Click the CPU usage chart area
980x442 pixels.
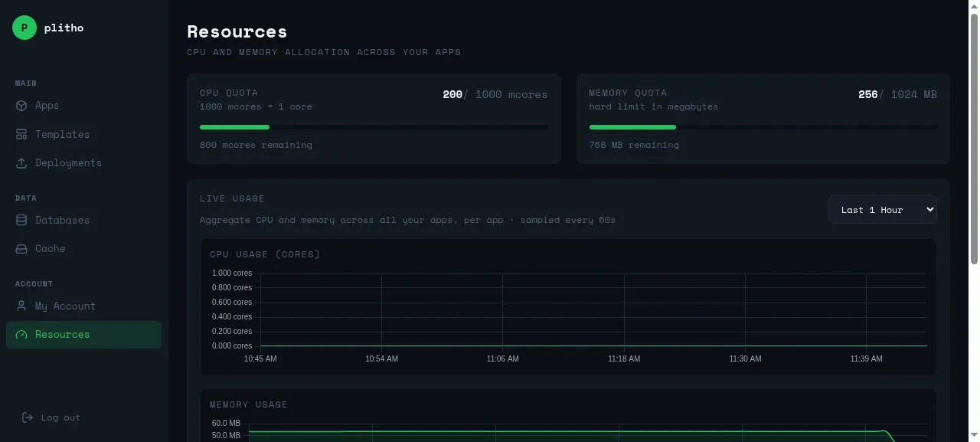pyautogui.click(x=593, y=309)
